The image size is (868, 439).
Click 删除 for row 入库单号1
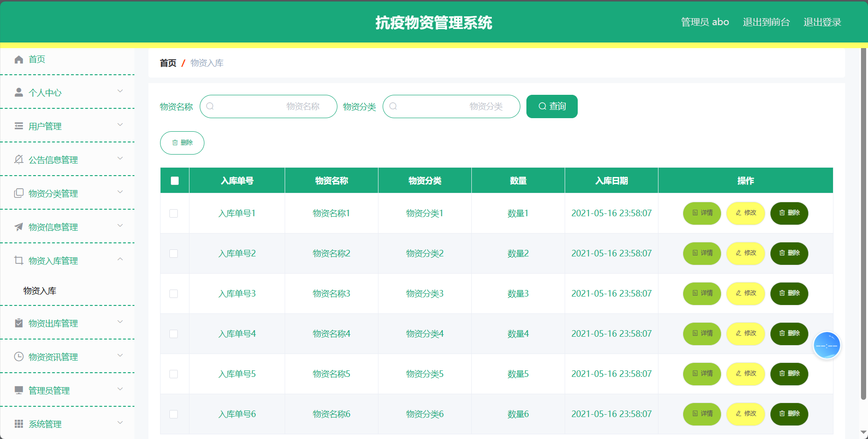[789, 213]
